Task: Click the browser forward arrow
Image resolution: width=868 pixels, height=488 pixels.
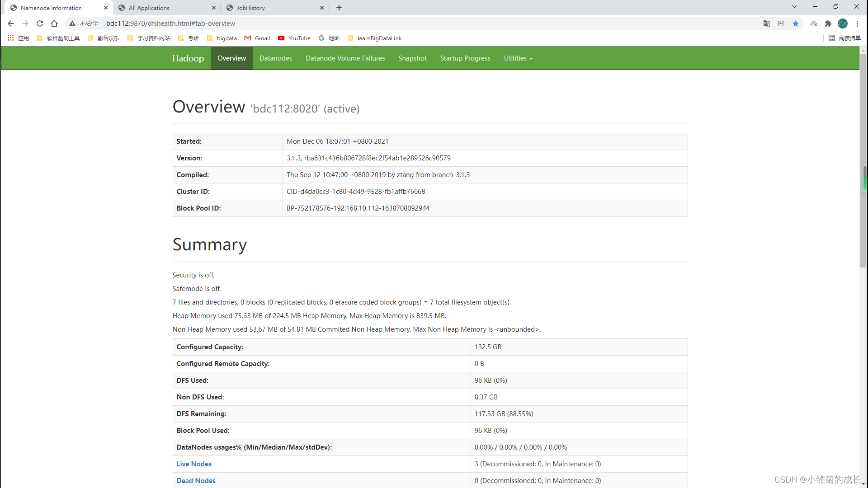Action: 25,23
